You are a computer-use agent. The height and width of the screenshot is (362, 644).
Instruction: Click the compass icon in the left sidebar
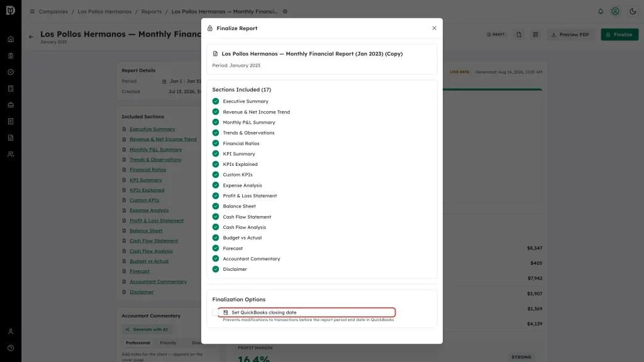11,72
